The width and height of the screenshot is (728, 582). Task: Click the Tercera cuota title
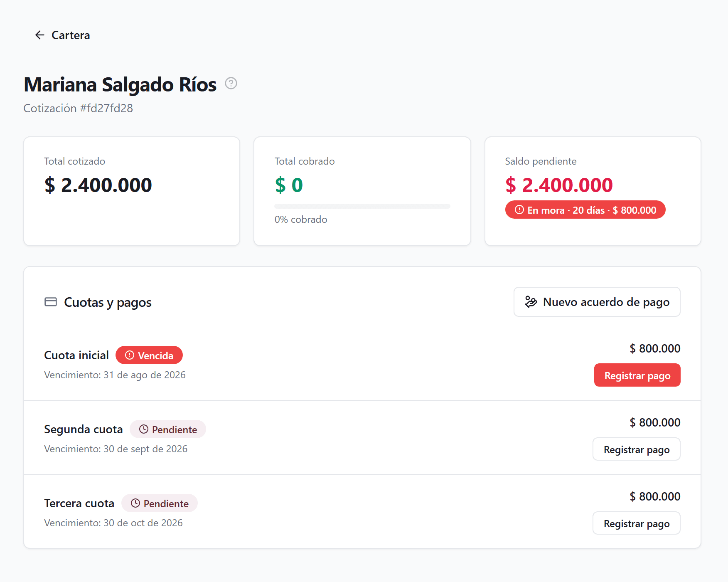click(79, 503)
